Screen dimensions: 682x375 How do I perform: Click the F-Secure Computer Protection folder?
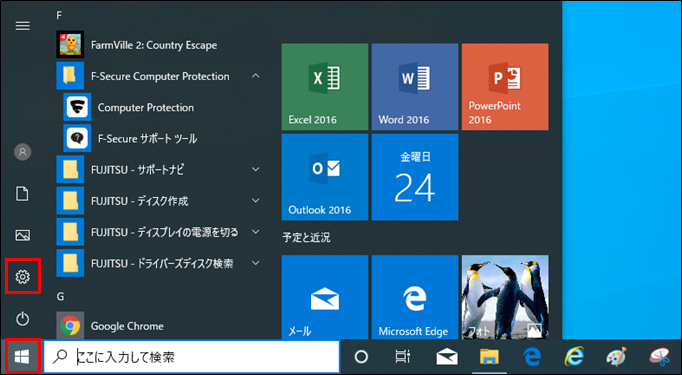coord(159,76)
